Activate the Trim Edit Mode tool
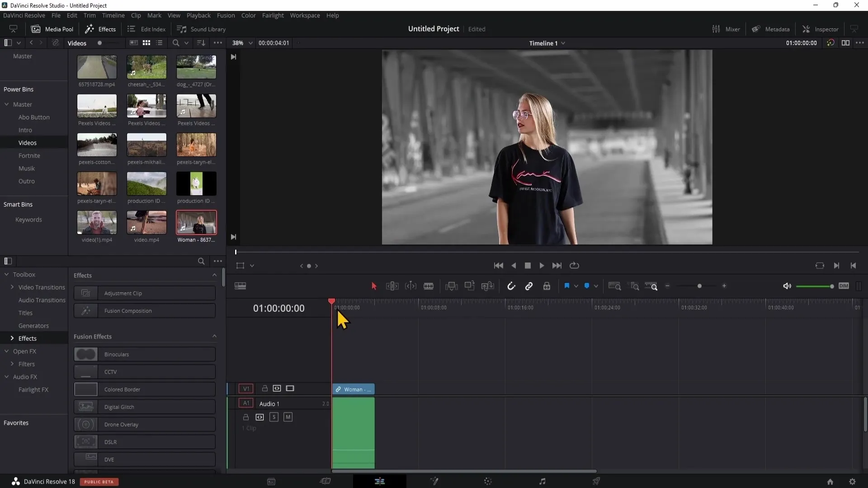Image resolution: width=868 pixels, height=488 pixels. coord(392,286)
